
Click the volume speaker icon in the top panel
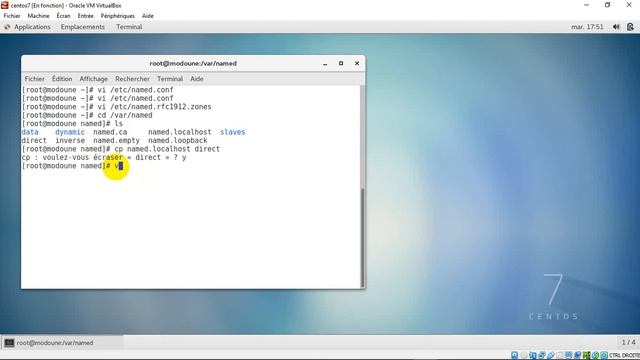(x=616, y=27)
